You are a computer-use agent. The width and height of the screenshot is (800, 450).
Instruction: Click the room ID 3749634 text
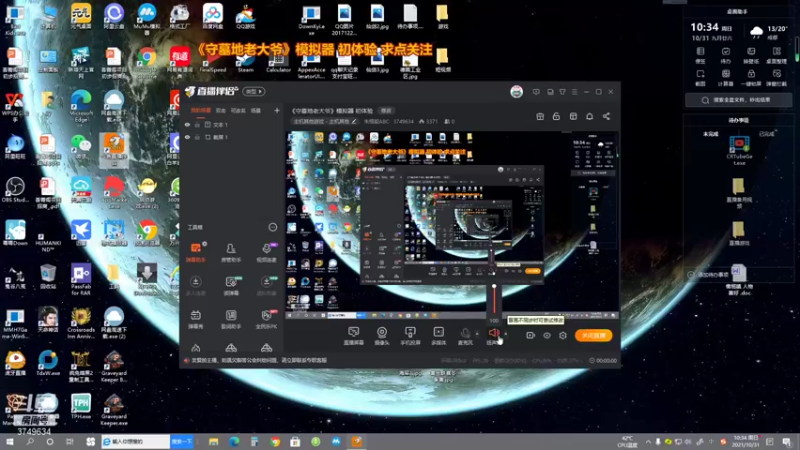click(403, 121)
